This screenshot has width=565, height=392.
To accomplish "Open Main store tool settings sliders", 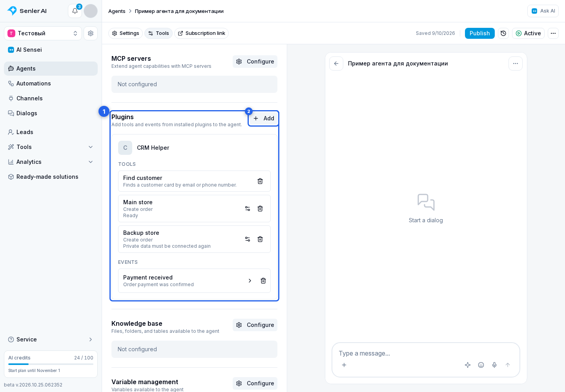I will click(x=248, y=209).
